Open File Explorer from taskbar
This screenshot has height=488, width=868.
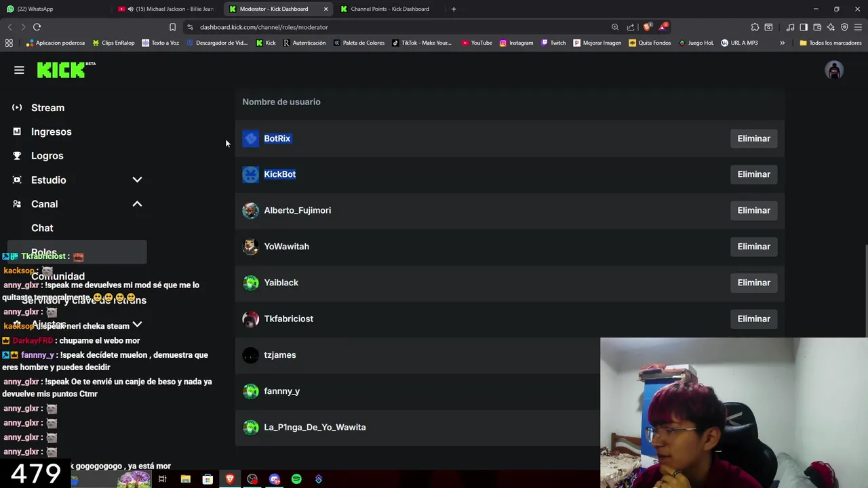pyautogui.click(x=185, y=479)
